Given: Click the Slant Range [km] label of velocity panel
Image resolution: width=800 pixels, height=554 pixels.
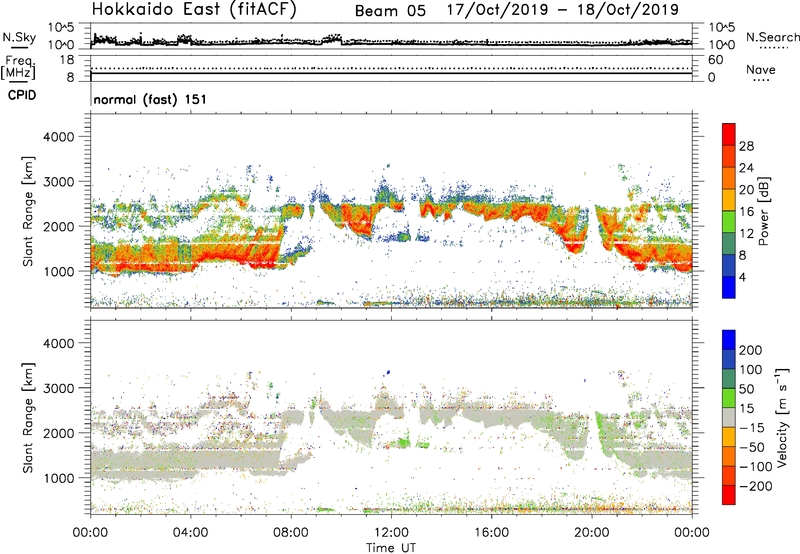Looking at the screenshot, I should click(28, 417).
